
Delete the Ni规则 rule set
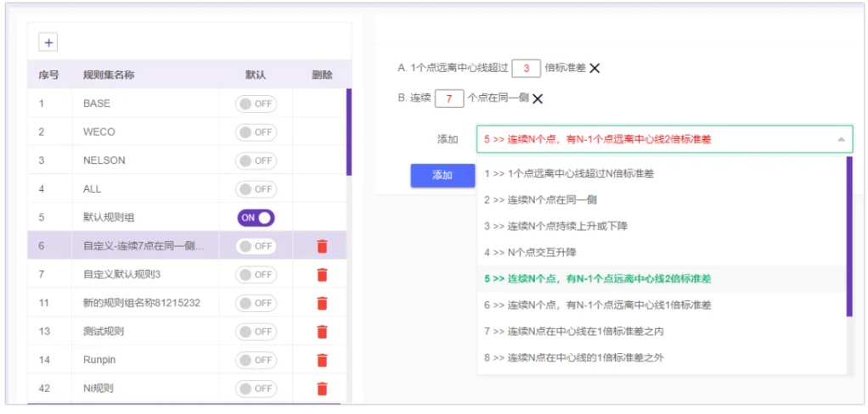322,389
